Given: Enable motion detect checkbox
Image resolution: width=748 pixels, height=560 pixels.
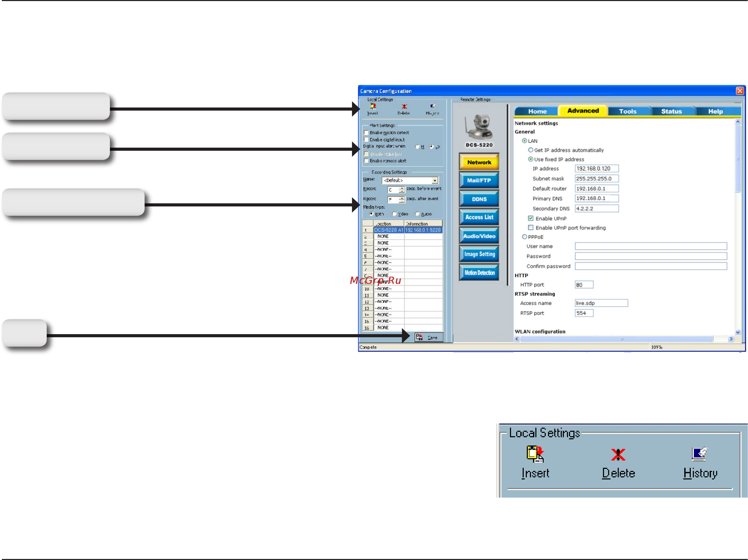Looking at the screenshot, I should pos(366,133).
